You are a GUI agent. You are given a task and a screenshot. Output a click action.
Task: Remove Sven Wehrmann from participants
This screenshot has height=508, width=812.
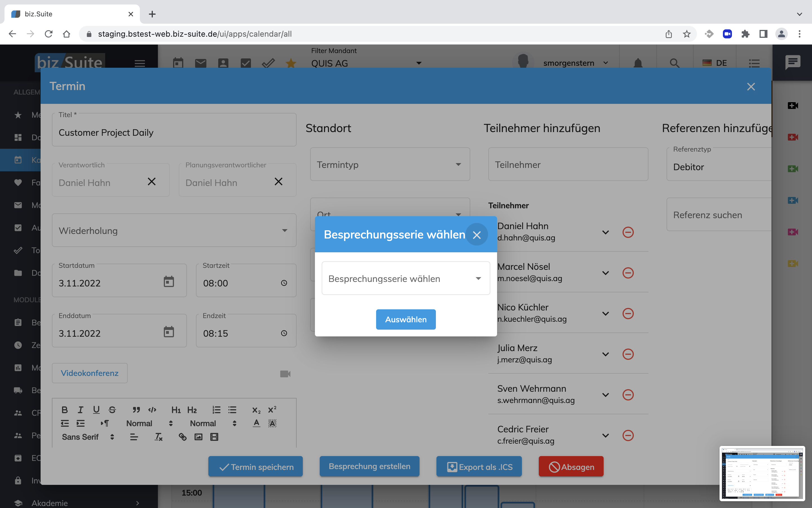point(628,395)
